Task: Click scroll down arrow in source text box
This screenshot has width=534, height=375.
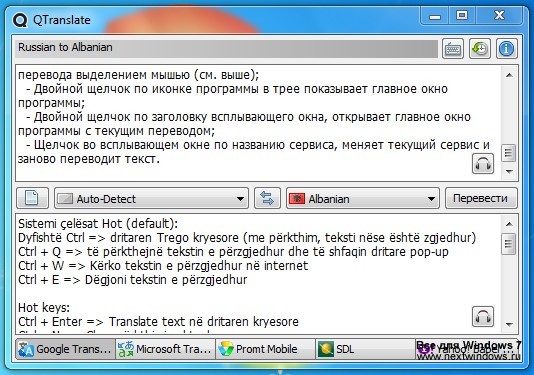Action: tap(509, 171)
